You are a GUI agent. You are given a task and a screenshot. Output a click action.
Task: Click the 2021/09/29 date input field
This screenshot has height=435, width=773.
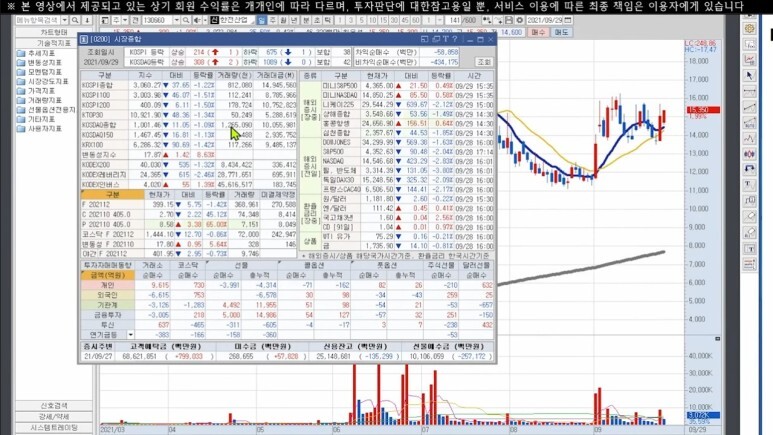(x=545, y=20)
